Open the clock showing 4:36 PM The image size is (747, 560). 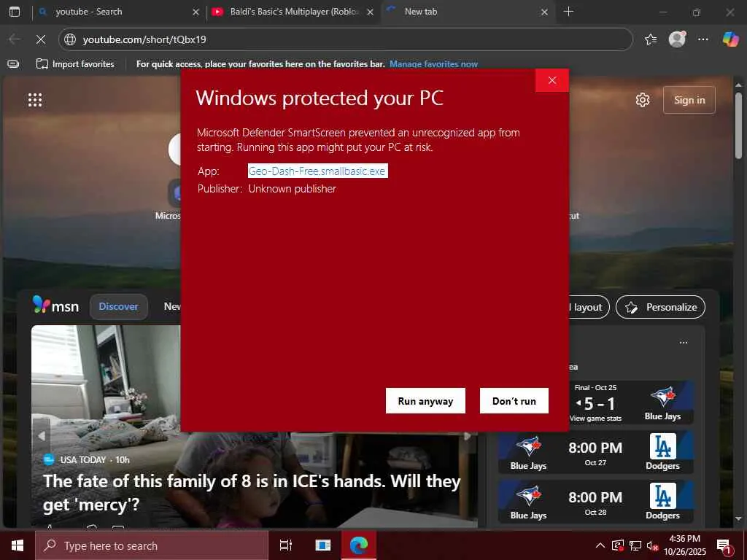tap(685, 545)
